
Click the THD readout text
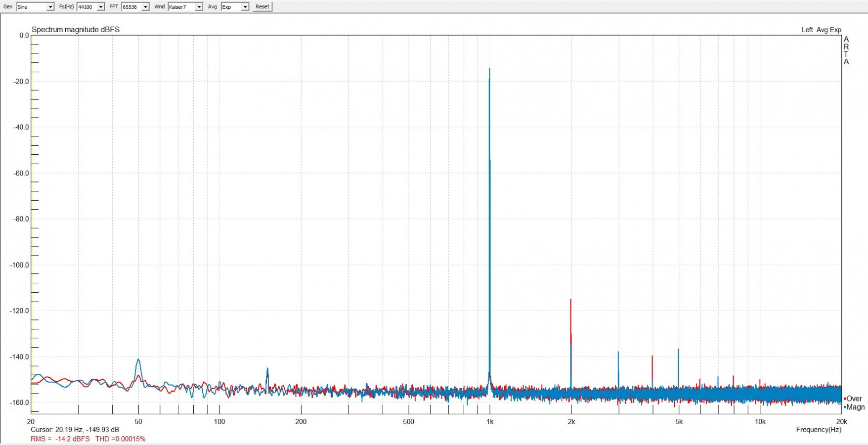pos(120,439)
